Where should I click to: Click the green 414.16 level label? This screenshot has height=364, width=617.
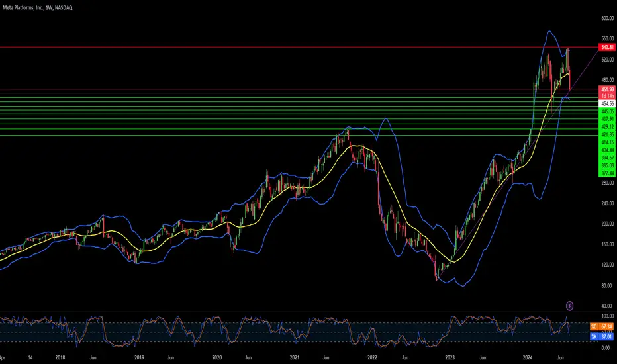point(607,142)
